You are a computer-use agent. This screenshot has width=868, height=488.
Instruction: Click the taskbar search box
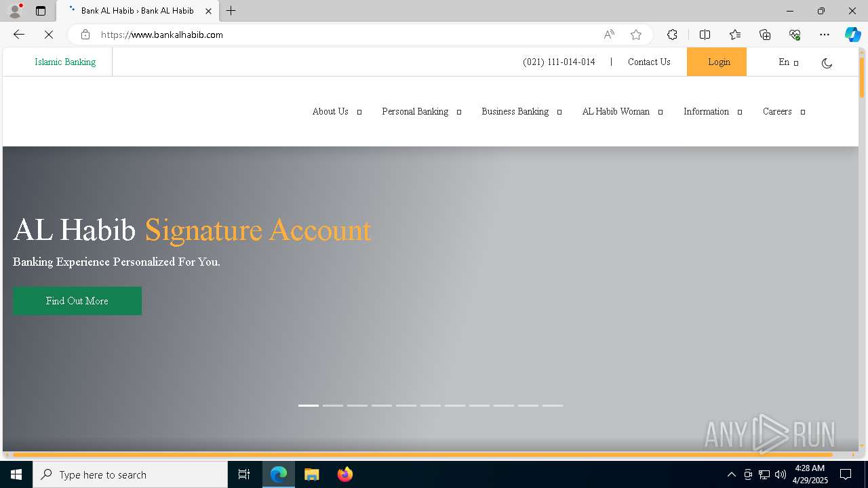click(x=130, y=474)
